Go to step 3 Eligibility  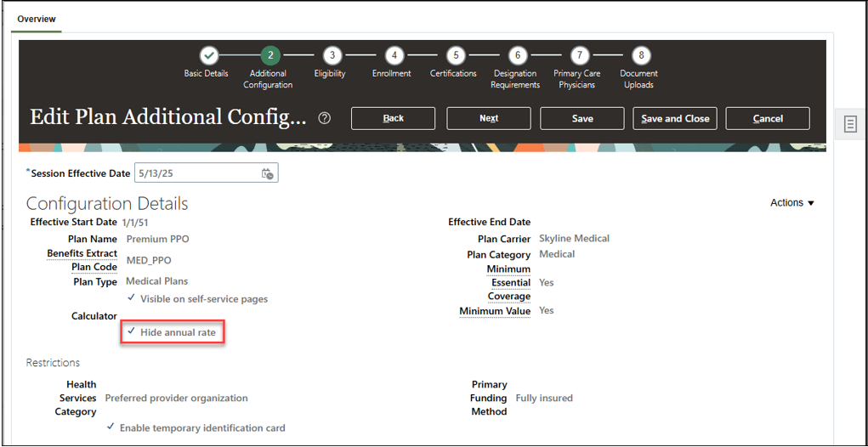coord(332,55)
